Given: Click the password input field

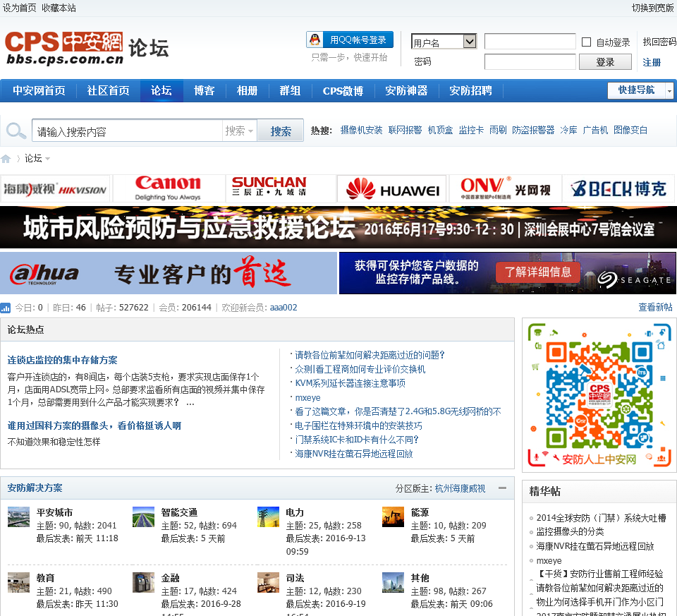Looking at the screenshot, I should click(530, 62).
